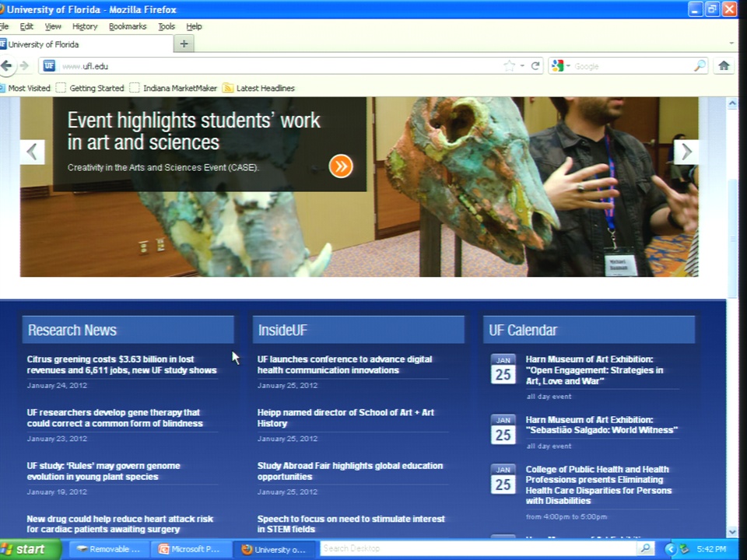Switch to Removable disk taskbar window
This screenshot has height=560, width=747.
pos(109,549)
